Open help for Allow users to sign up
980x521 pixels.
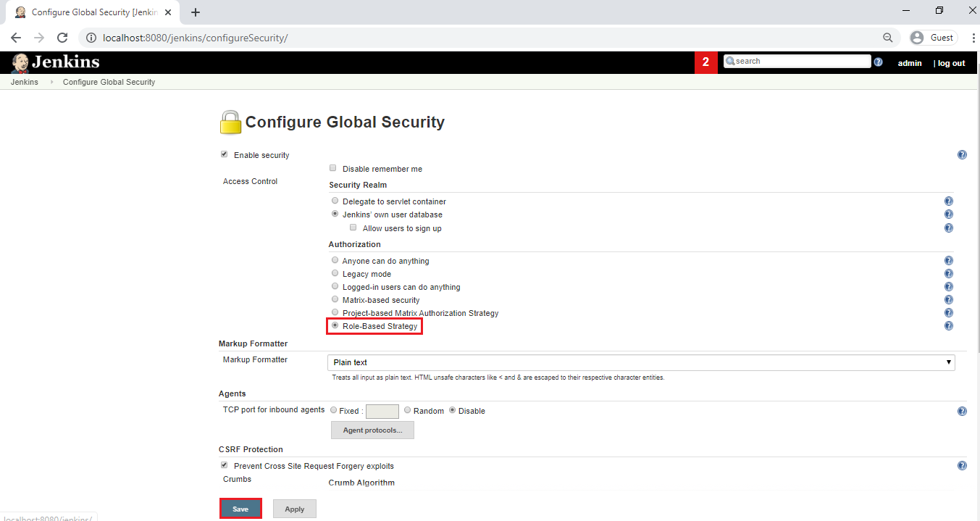point(948,228)
